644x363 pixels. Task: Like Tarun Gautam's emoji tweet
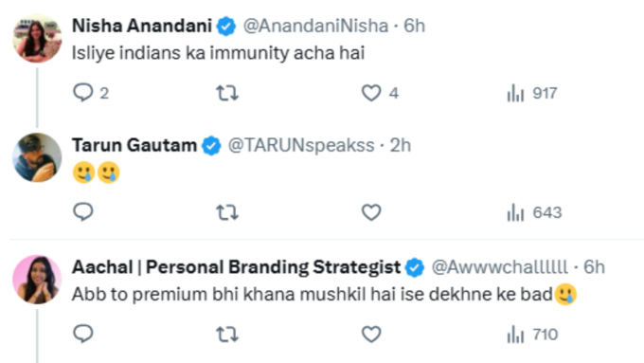point(371,212)
